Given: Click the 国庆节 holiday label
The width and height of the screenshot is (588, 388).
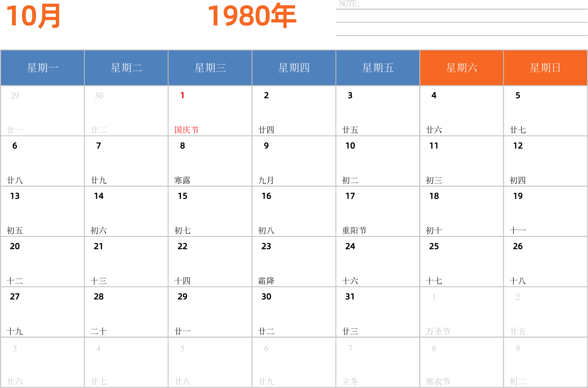Looking at the screenshot, I should 187,130.
